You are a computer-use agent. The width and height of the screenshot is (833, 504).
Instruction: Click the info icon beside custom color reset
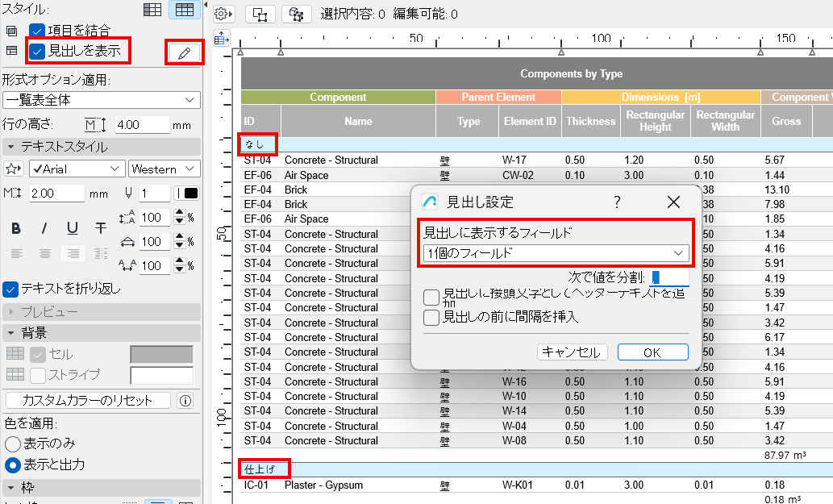tap(185, 401)
